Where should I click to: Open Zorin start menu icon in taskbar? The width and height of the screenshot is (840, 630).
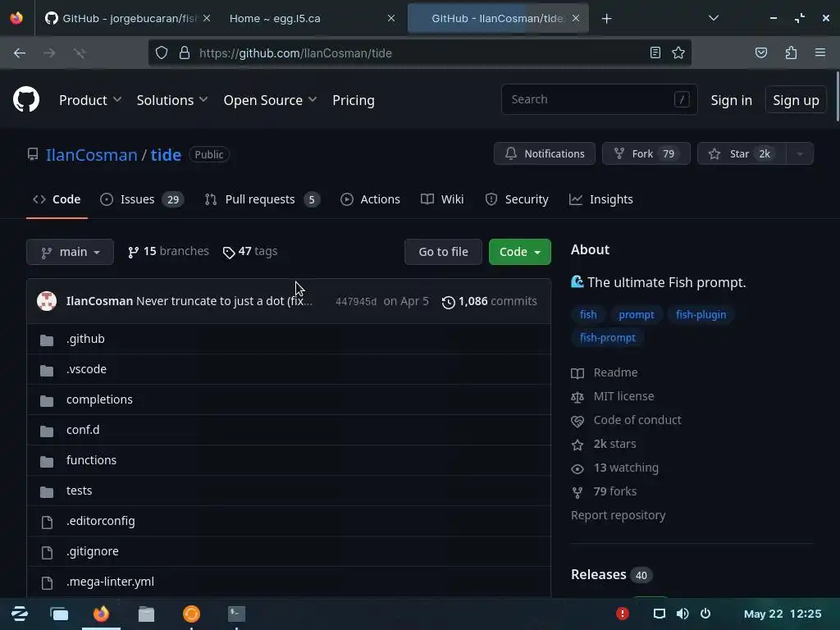pyautogui.click(x=20, y=614)
